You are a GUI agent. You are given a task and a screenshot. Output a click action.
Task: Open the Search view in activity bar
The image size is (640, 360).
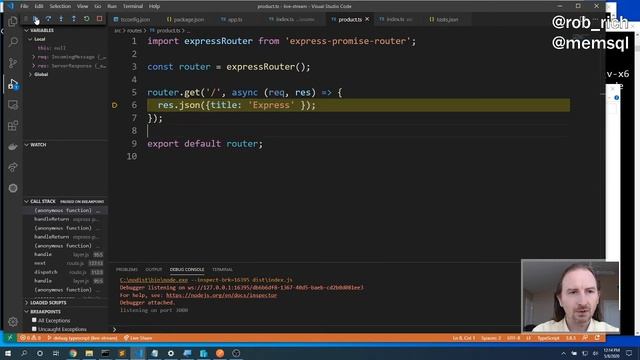13,42
